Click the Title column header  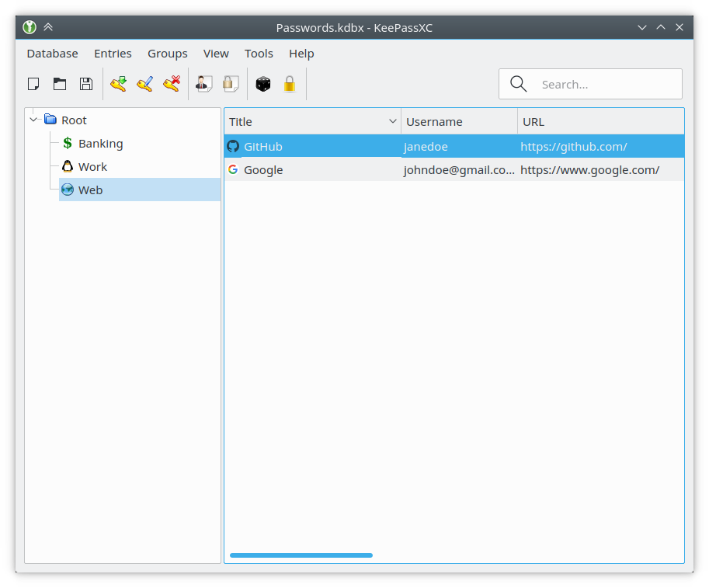point(312,122)
